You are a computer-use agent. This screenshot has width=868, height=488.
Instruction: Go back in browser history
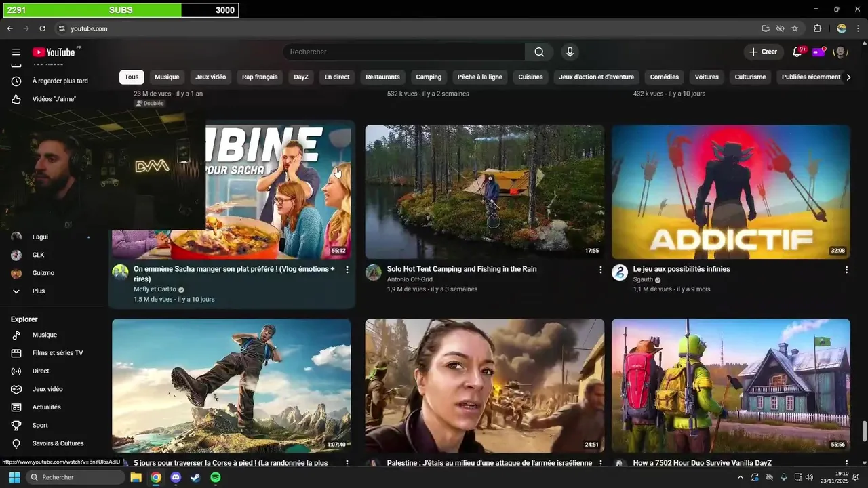point(9,28)
